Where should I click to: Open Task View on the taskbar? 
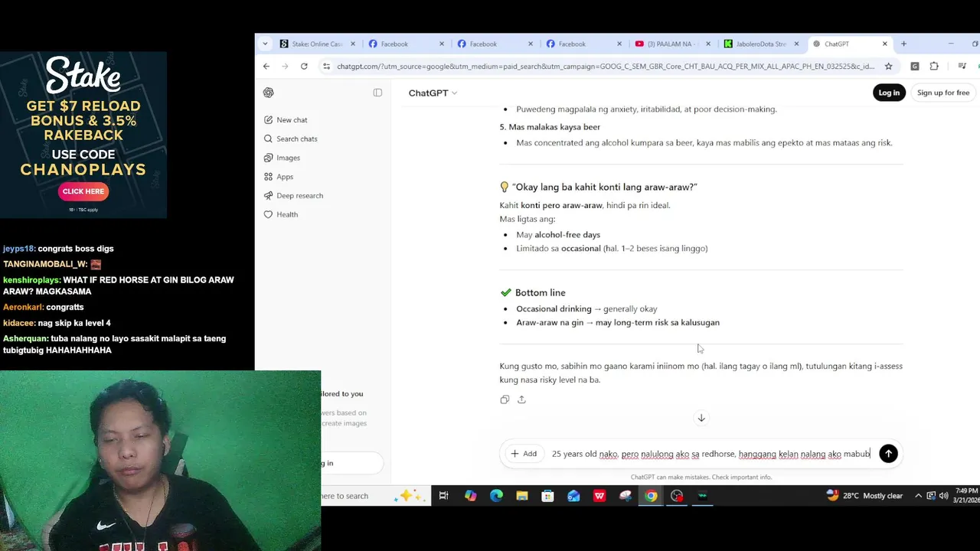[x=443, y=496]
